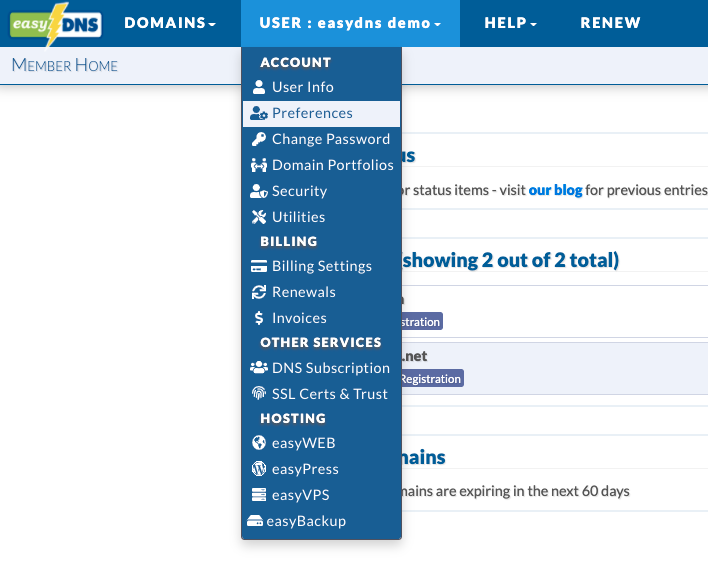Click the Preferences user-gear icon
Viewport: 708px width, 564px height.
[259, 113]
